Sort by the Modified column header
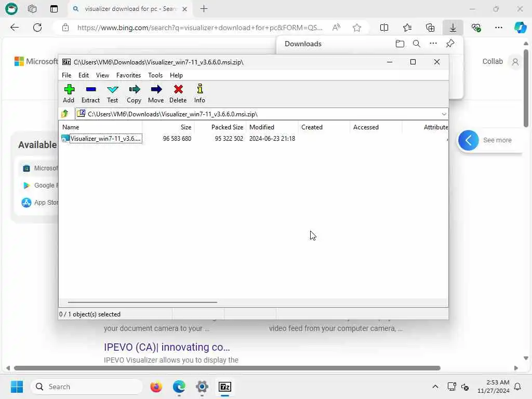532x399 pixels. (x=272, y=127)
